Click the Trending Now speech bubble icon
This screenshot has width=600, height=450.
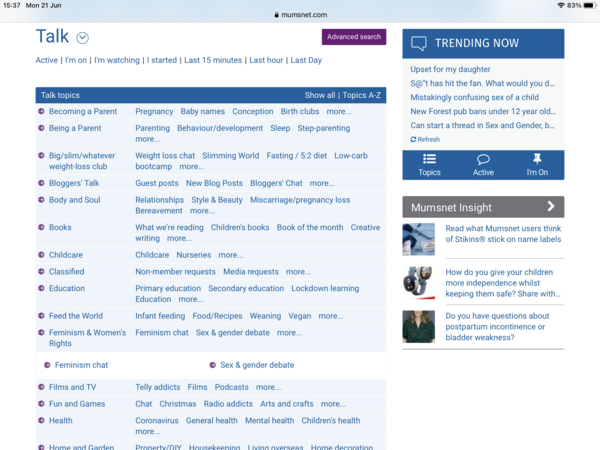tap(419, 43)
